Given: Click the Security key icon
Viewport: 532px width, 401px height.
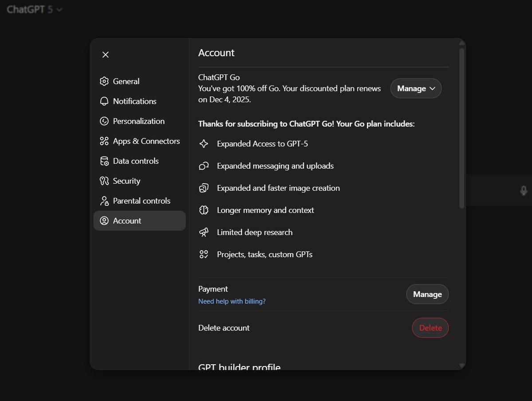Looking at the screenshot, I should 104,181.
